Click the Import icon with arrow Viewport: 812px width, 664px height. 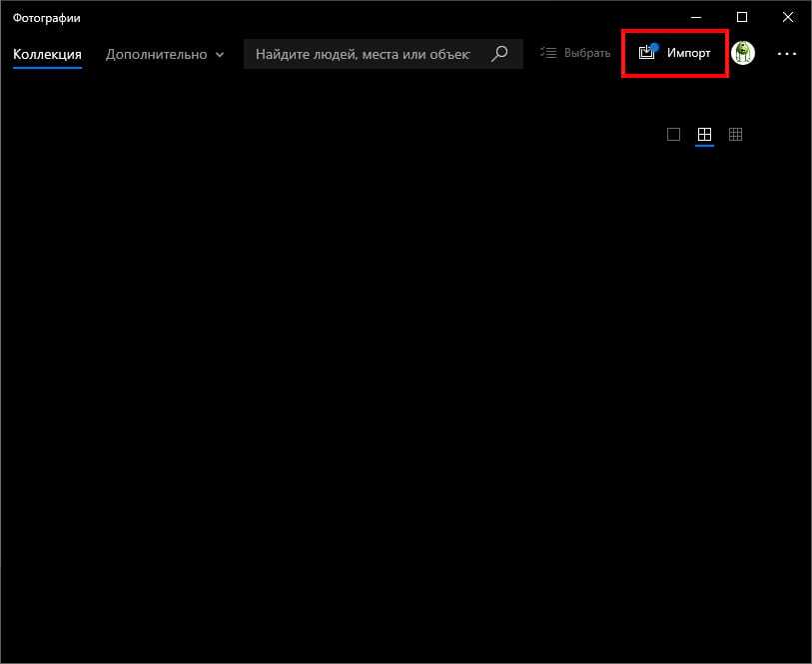click(x=646, y=53)
